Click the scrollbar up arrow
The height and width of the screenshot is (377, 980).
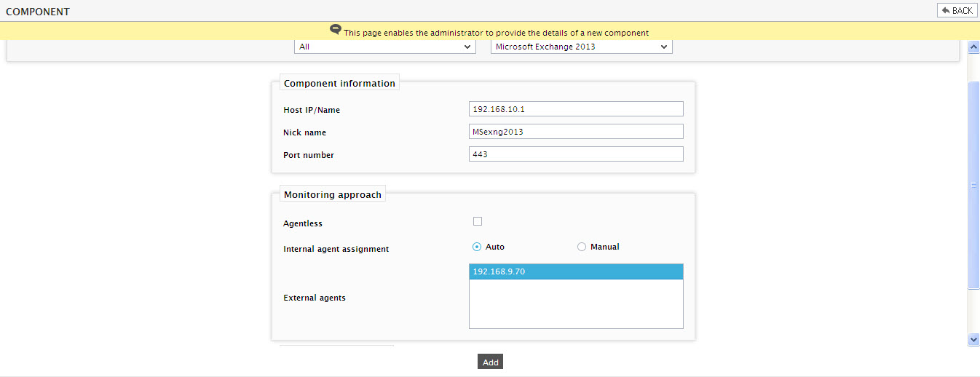point(973,47)
